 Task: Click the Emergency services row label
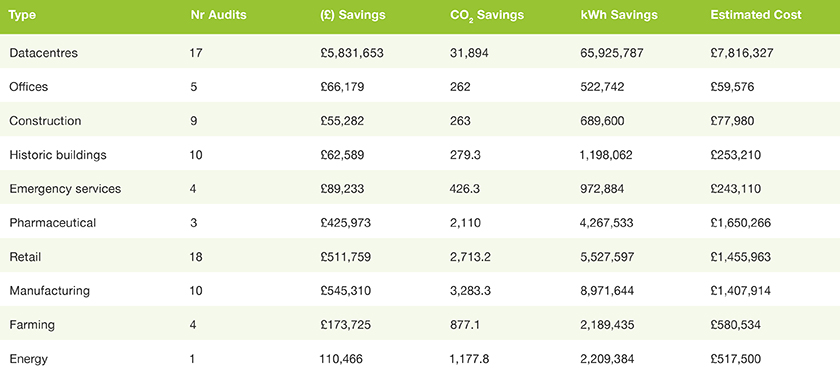pyautogui.click(x=65, y=189)
